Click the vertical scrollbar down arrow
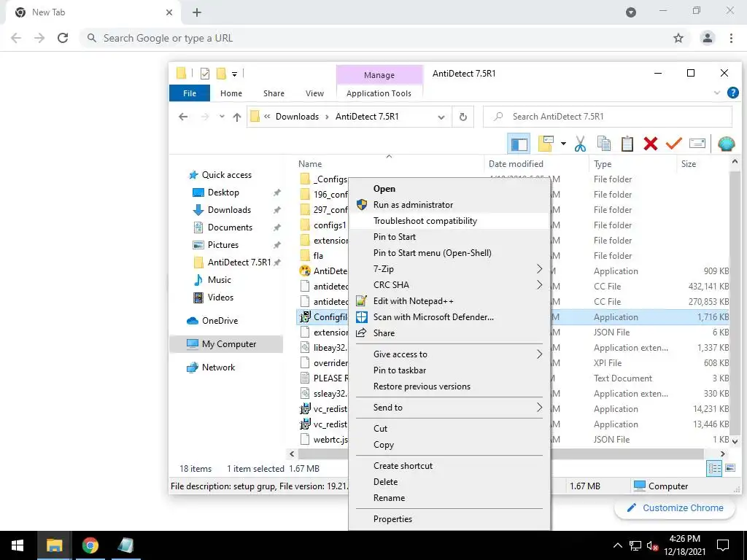Viewport: 747px width, 560px height. (735, 441)
